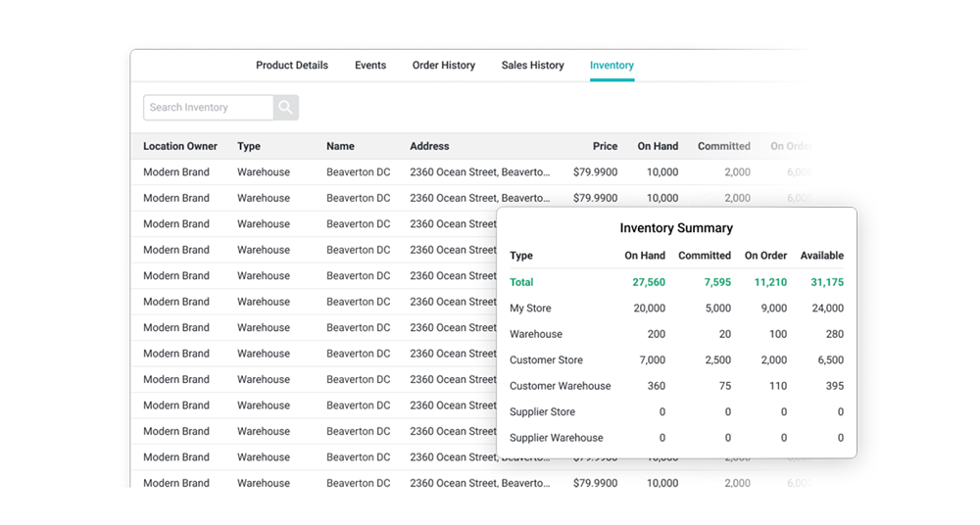
Task: Click the active Inventory tab
Action: point(612,66)
